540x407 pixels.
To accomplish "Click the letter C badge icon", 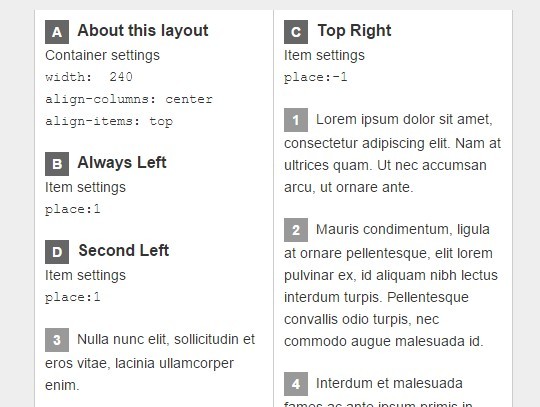I will (x=296, y=32).
